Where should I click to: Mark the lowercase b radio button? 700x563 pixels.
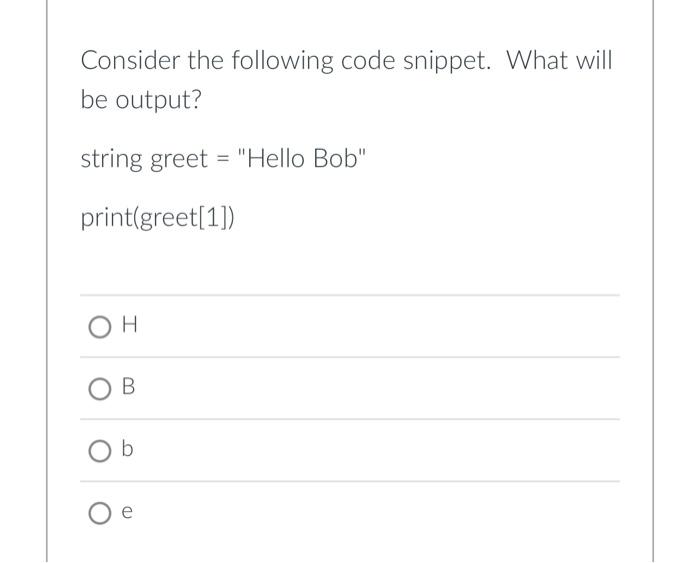(x=100, y=451)
